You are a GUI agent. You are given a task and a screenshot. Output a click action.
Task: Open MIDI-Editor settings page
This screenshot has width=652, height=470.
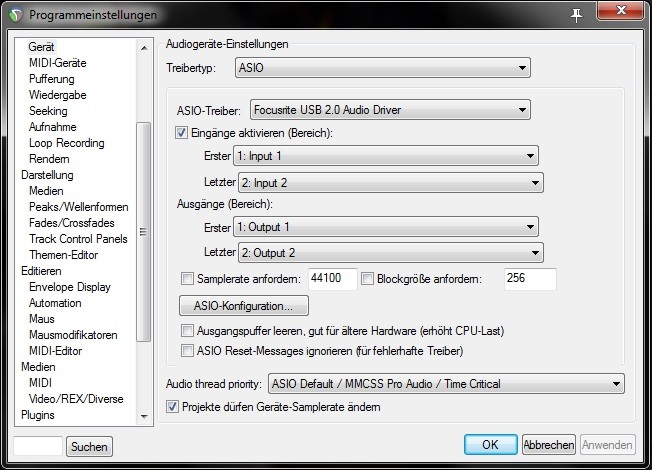[x=56, y=351]
